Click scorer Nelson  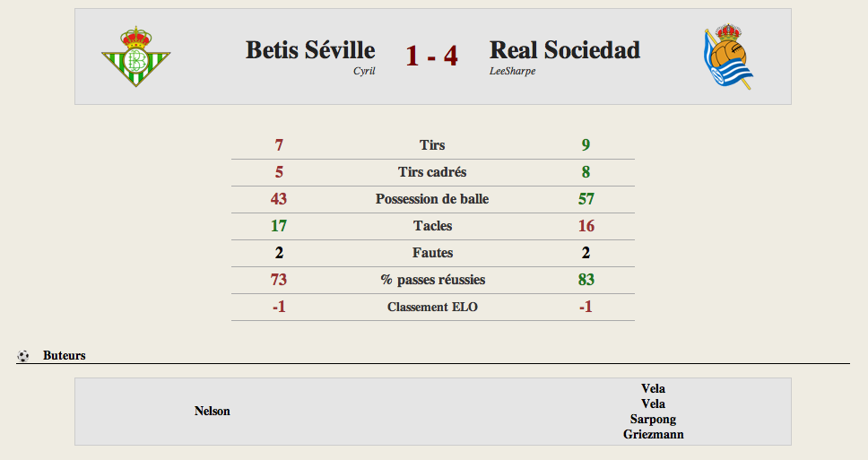(x=212, y=412)
